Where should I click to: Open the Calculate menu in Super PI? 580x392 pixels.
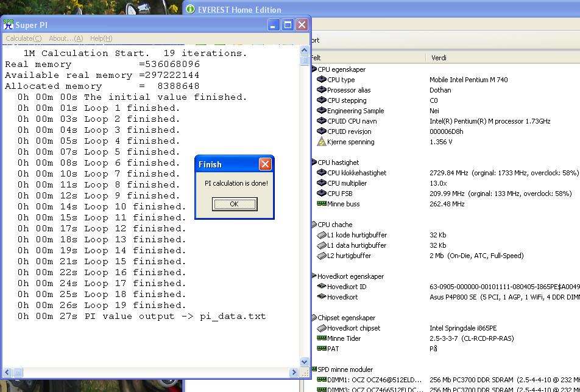click(x=24, y=38)
